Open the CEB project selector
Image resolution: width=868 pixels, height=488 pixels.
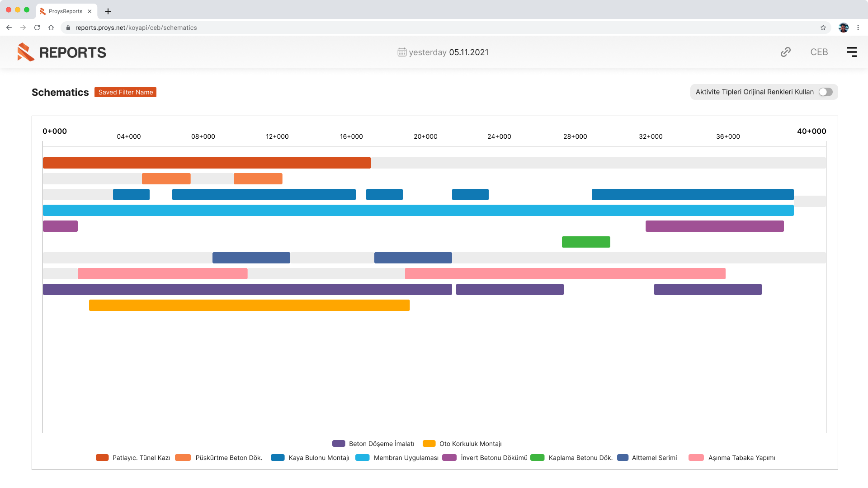point(819,52)
